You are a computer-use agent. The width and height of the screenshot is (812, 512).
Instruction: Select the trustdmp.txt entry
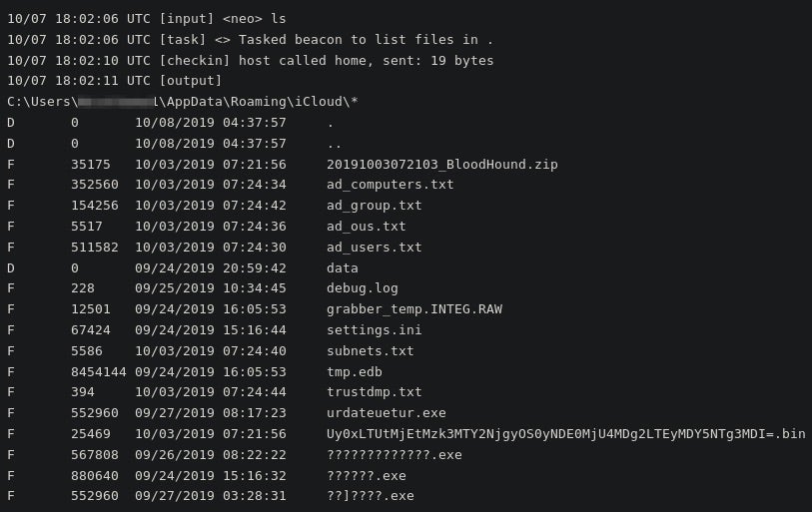(374, 392)
